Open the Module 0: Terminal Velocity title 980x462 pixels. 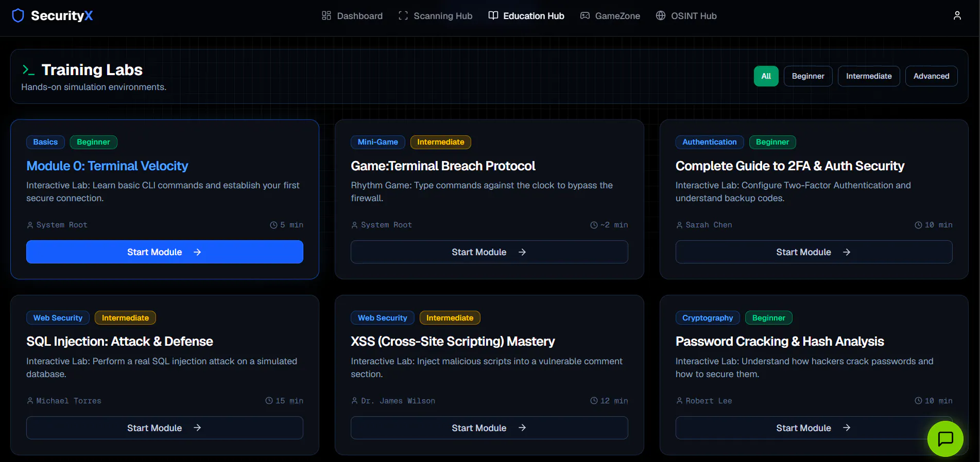[x=107, y=166]
